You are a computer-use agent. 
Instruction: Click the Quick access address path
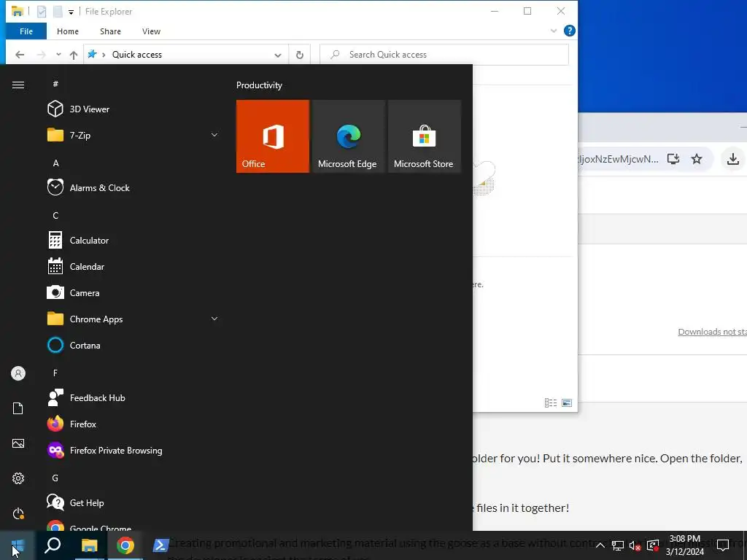pos(136,55)
